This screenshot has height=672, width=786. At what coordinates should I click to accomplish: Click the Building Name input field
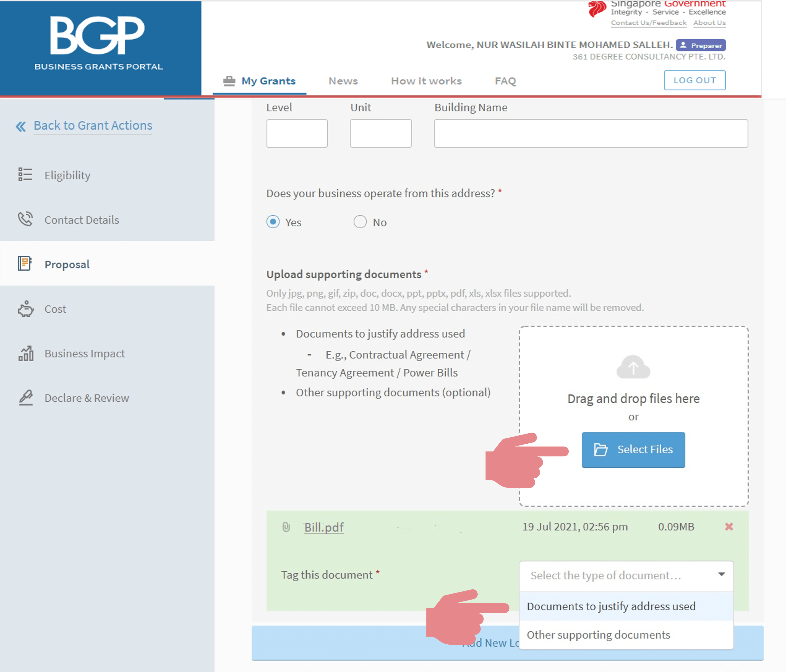tap(591, 134)
